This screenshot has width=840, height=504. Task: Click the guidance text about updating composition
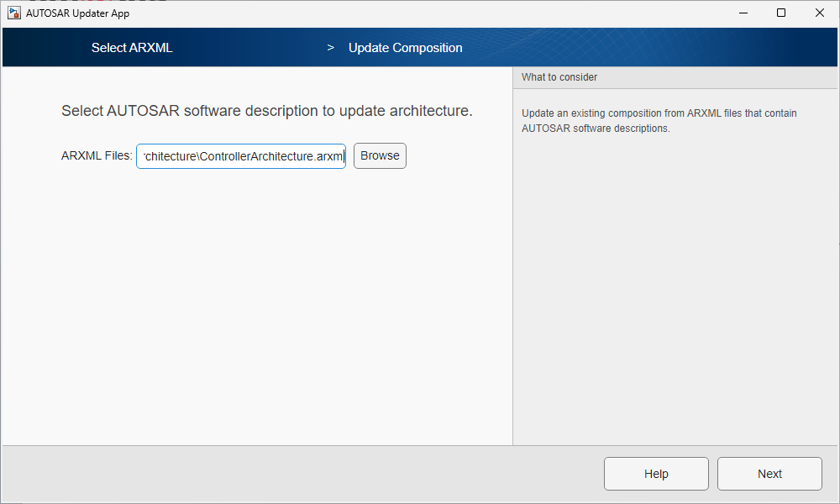pos(659,121)
